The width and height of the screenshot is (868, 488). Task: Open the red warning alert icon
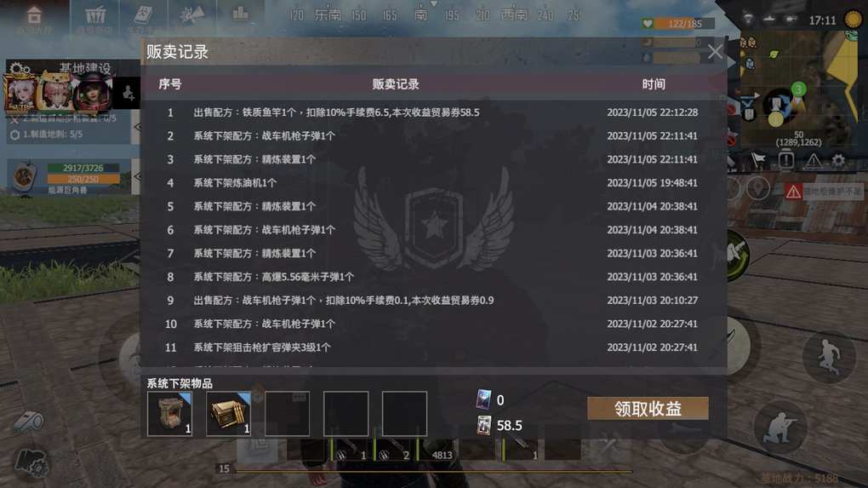click(793, 192)
